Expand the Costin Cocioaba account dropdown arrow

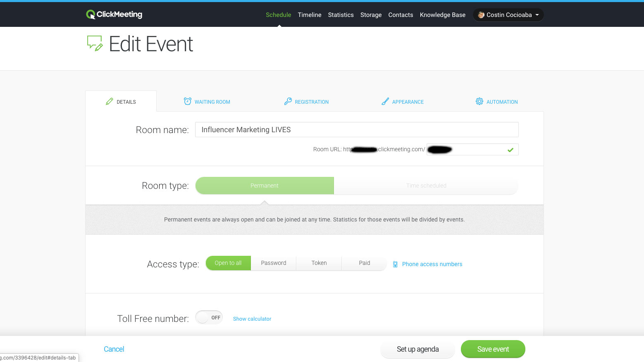pos(537,15)
